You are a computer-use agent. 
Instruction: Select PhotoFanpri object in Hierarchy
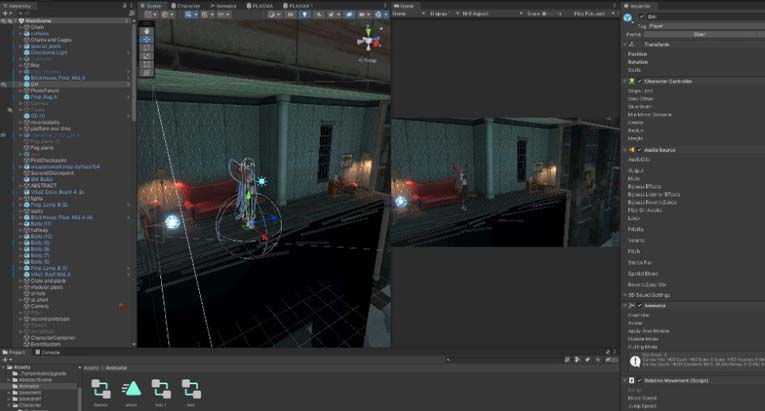tap(45, 90)
